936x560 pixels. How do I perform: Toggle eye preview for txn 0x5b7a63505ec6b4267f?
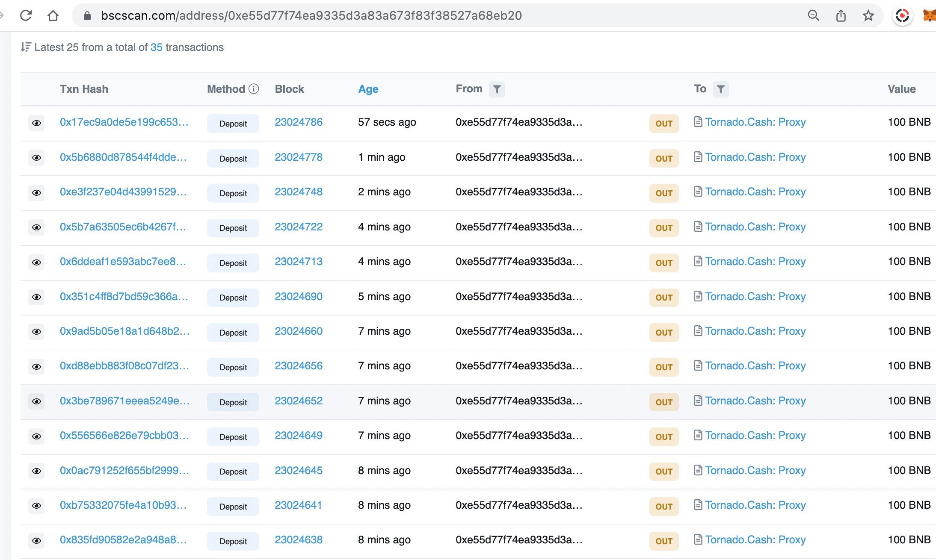click(36, 227)
